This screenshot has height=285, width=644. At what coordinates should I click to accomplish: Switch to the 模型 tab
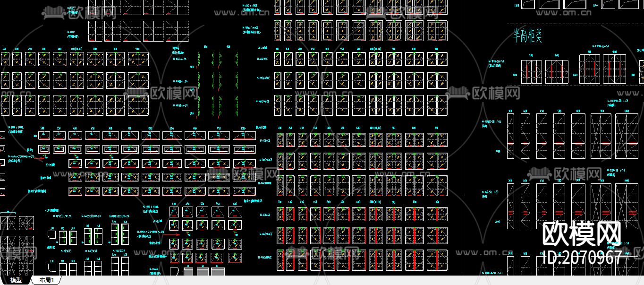click(x=16, y=280)
